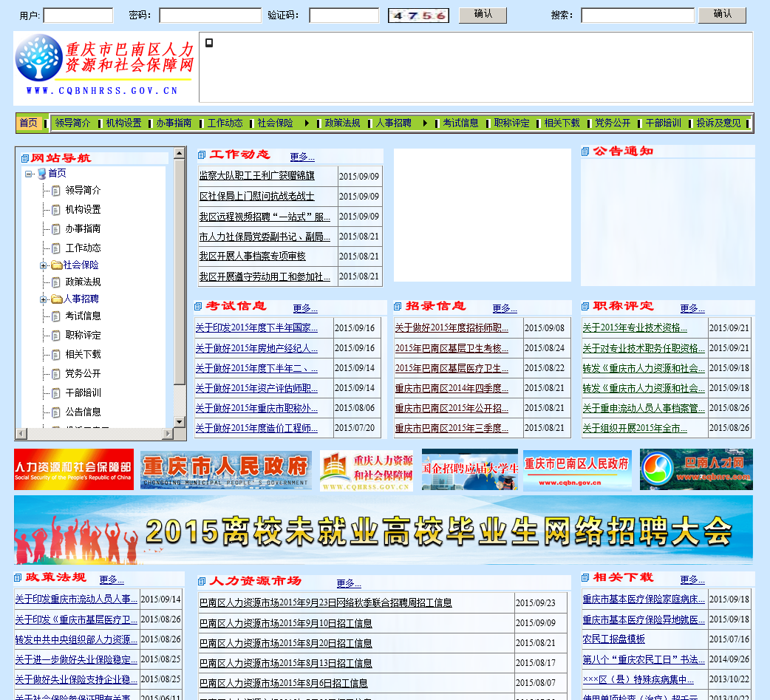770x700 pixels.
Task: Open 政策法规 in the nav bar
Action: (342, 123)
